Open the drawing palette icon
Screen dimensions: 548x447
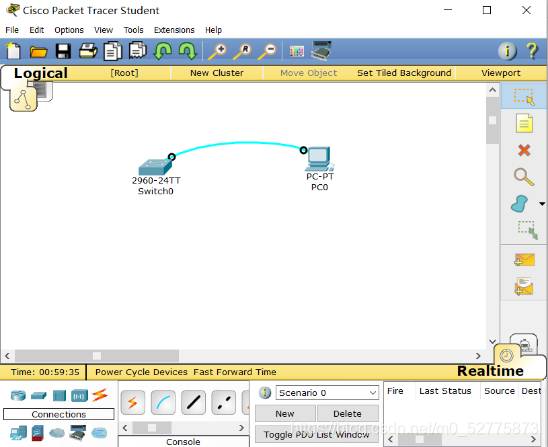point(296,52)
